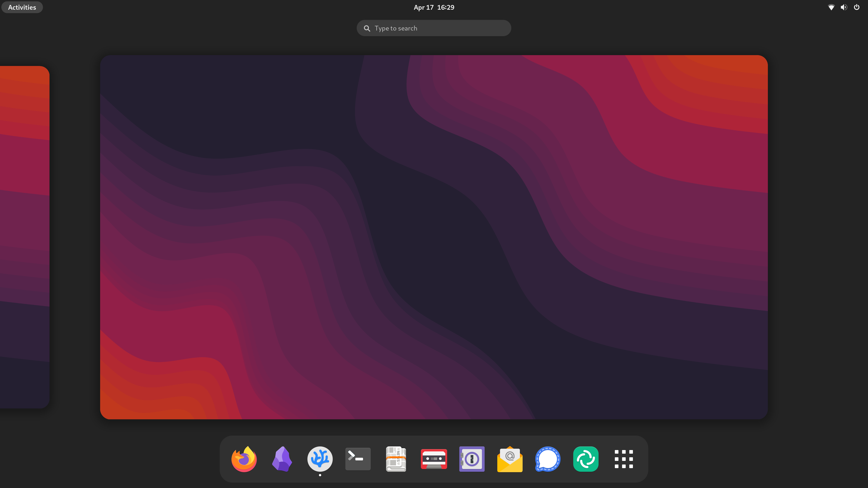Click the Wi-Fi status icon
868x488 pixels.
(831, 7)
